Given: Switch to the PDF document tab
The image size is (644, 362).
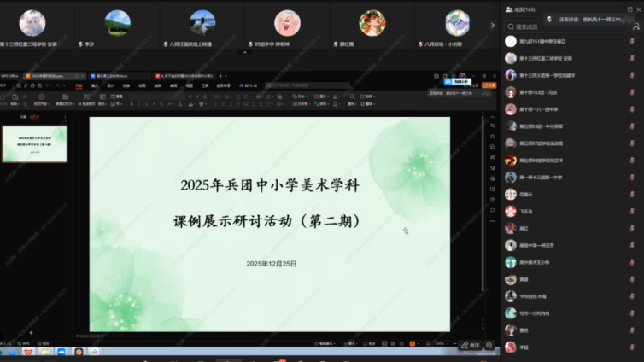Looking at the screenshot, I should (184, 76).
